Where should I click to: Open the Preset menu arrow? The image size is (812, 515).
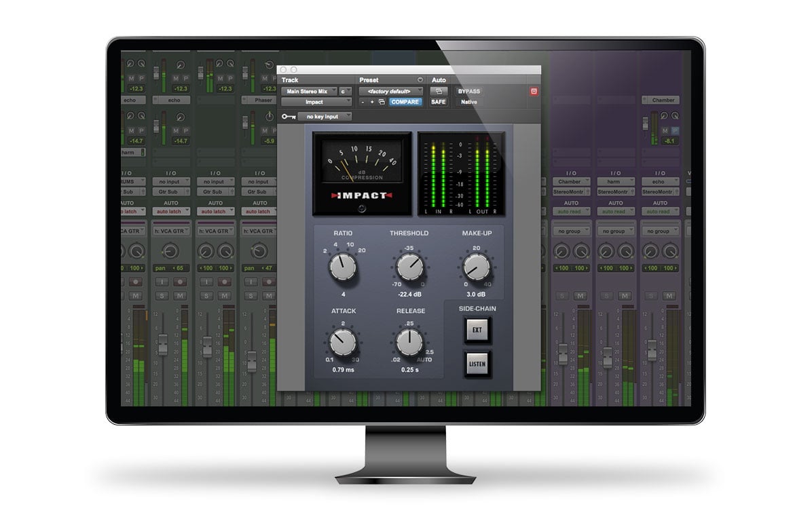point(420,80)
